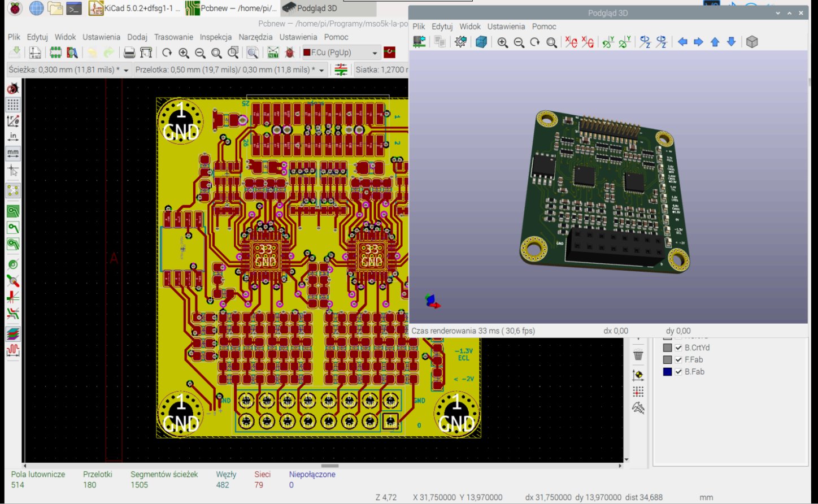
Task: Toggle orthographic projection cube icon in 3D viewer
Action: (x=752, y=42)
